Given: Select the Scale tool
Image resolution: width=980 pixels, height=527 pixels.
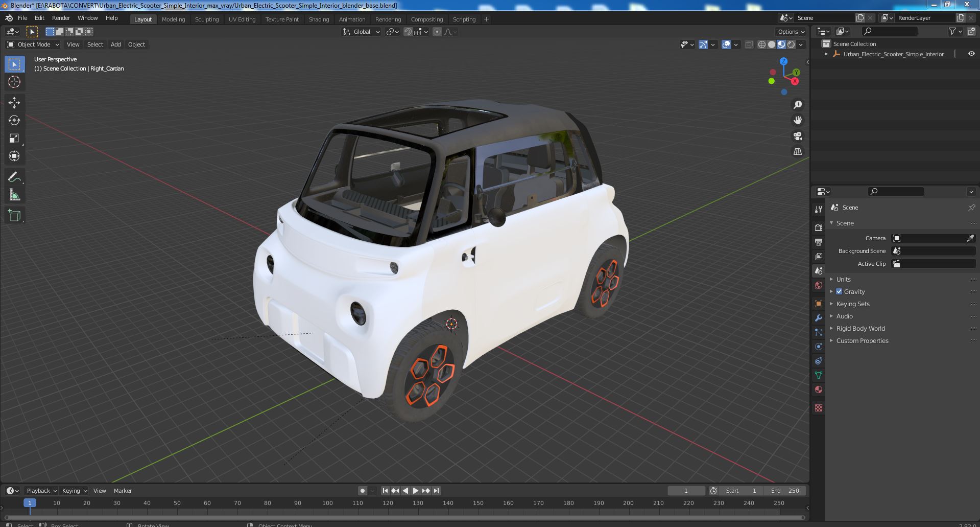Looking at the screenshot, I should (x=14, y=138).
